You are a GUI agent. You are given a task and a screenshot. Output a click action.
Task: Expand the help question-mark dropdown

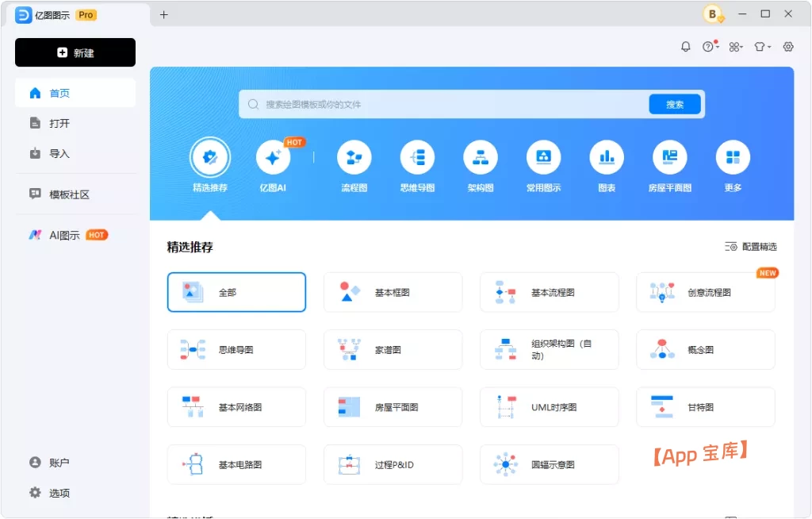point(710,47)
